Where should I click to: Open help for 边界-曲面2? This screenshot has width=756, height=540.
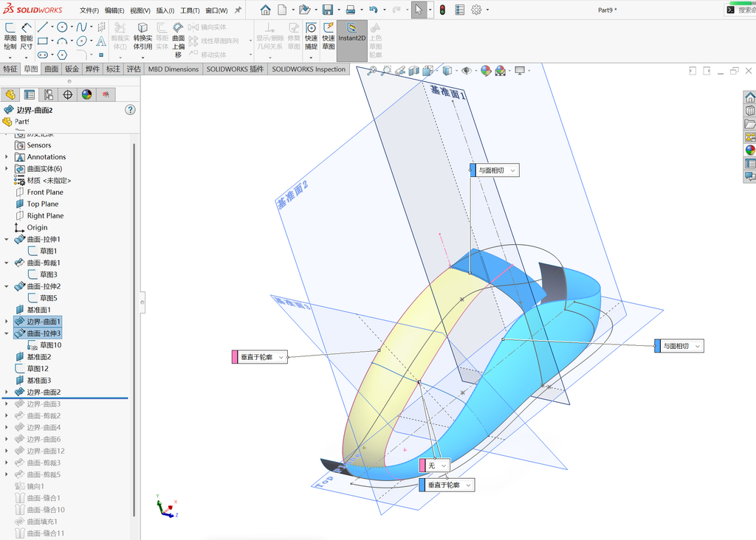130,110
